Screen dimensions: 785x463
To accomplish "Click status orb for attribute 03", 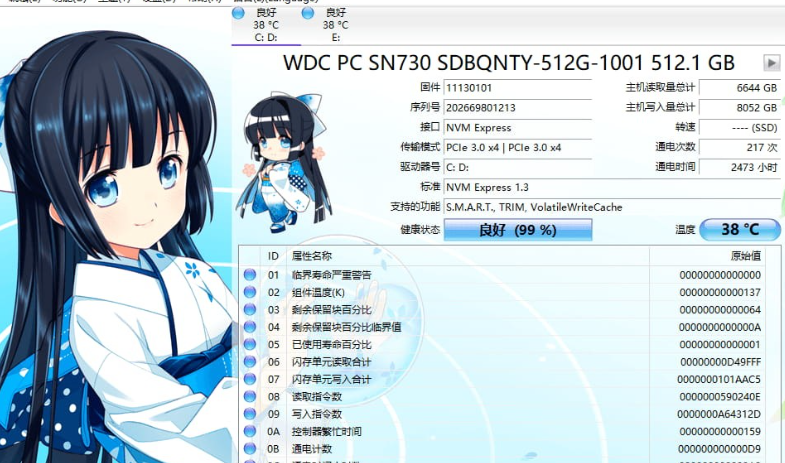I will click(250, 309).
